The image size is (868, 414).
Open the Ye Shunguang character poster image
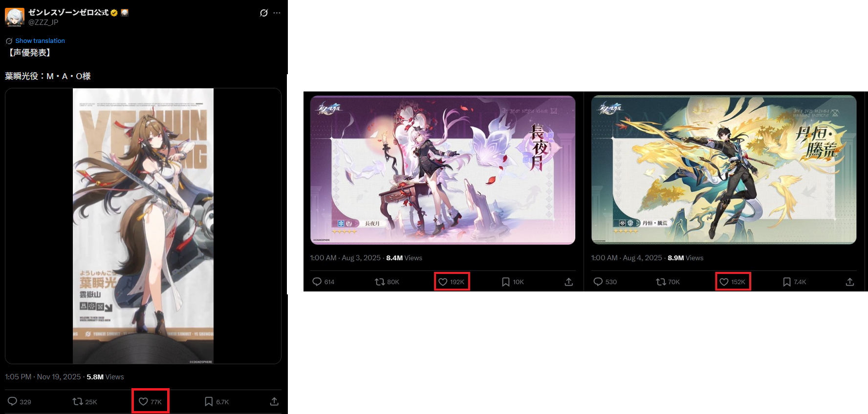coord(143,226)
